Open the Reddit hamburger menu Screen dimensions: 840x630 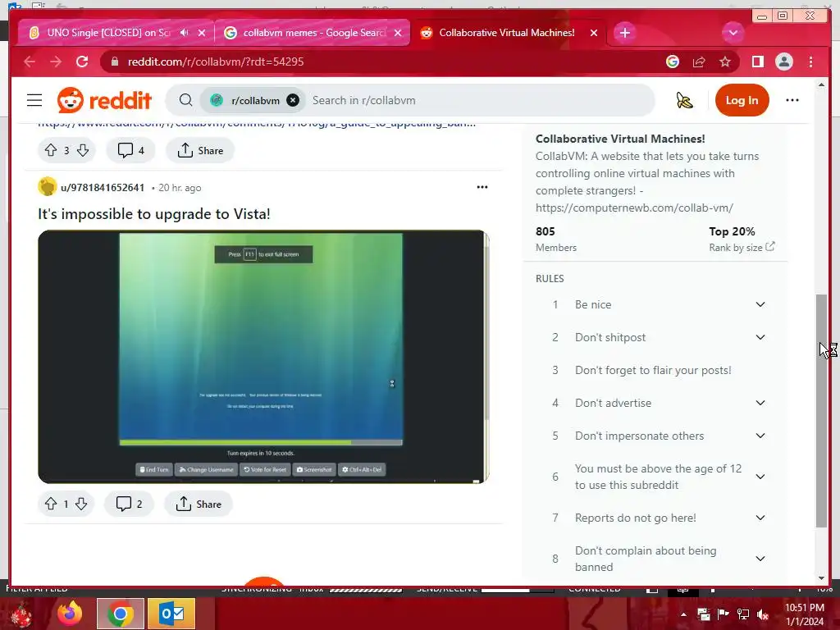pos(34,100)
